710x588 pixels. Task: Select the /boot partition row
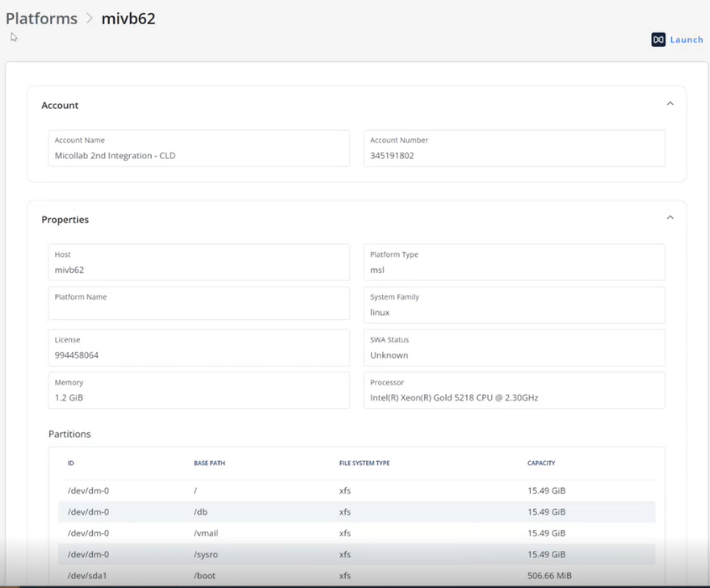[x=357, y=576]
